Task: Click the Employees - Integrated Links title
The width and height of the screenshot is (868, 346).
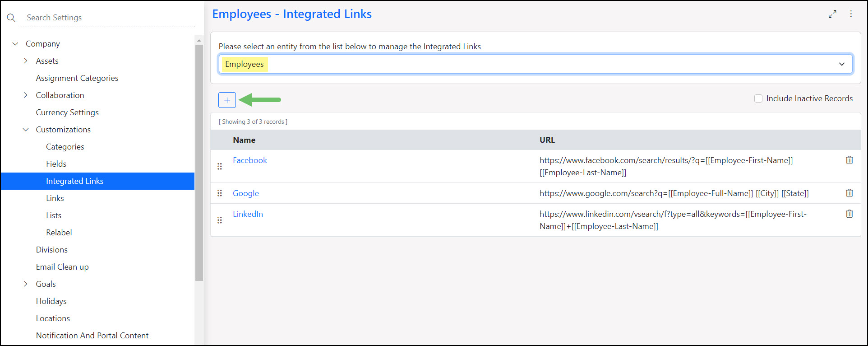Action: [x=292, y=14]
